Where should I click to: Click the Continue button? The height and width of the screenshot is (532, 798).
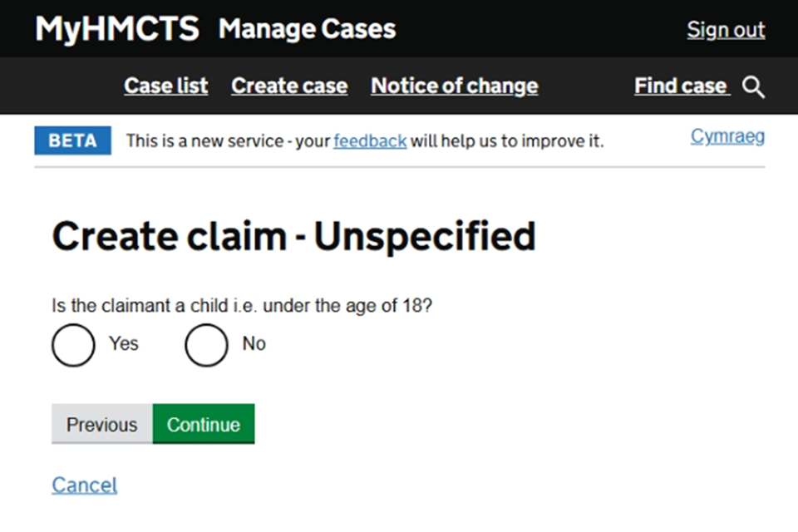coord(204,424)
